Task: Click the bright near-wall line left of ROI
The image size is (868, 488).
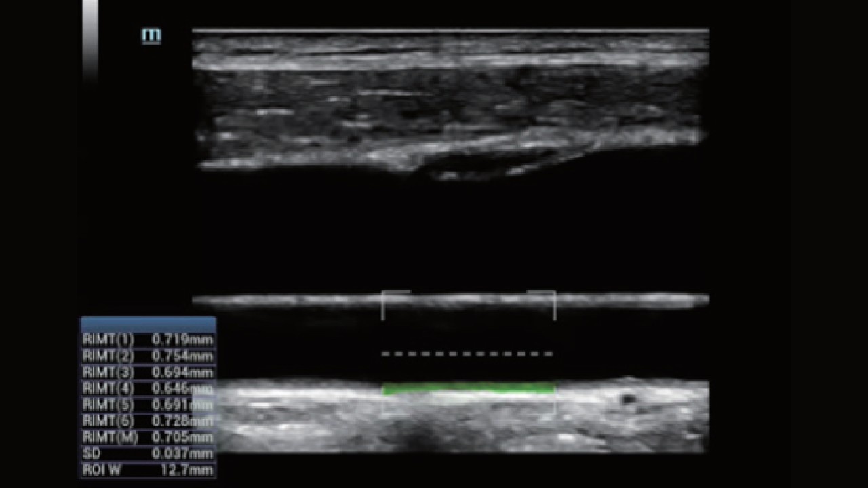Action: click(285, 299)
